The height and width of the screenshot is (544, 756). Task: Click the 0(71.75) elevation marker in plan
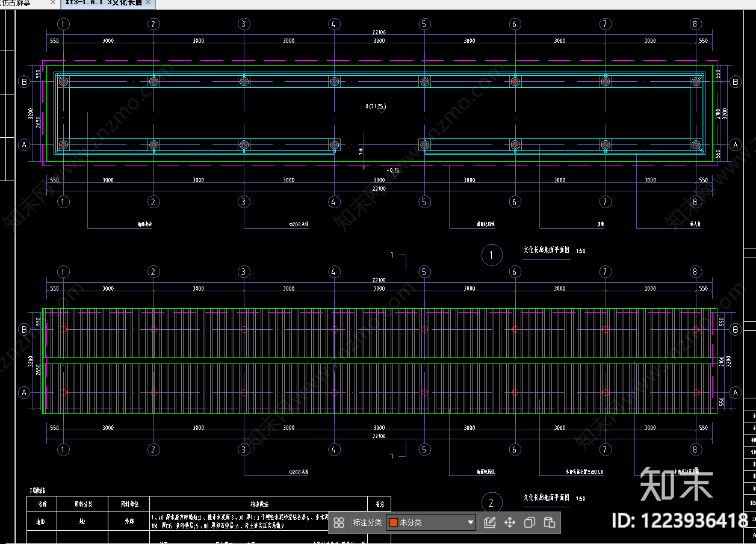point(376,107)
